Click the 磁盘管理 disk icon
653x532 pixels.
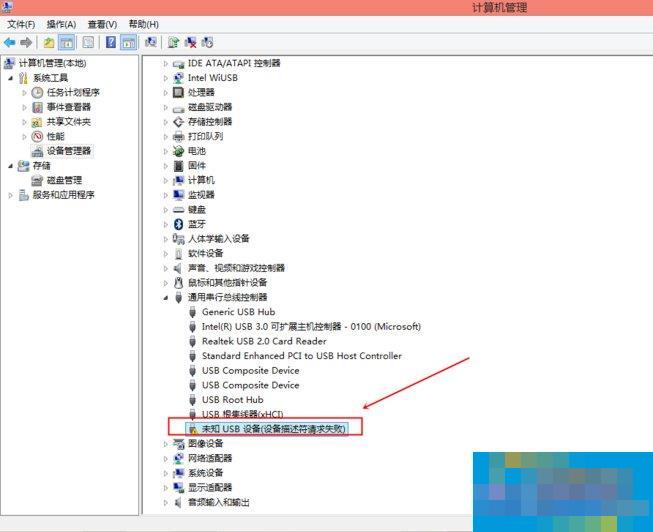pyautogui.click(x=37, y=180)
